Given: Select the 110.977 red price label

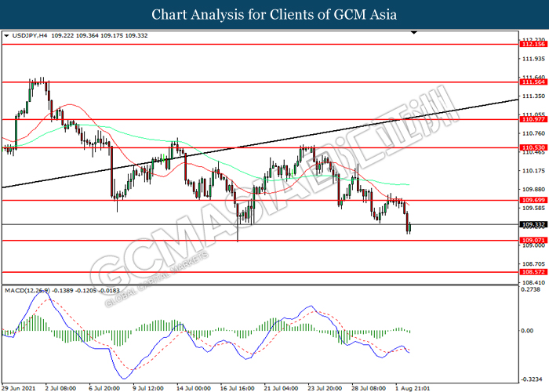Looking at the screenshot, I should 533,119.
